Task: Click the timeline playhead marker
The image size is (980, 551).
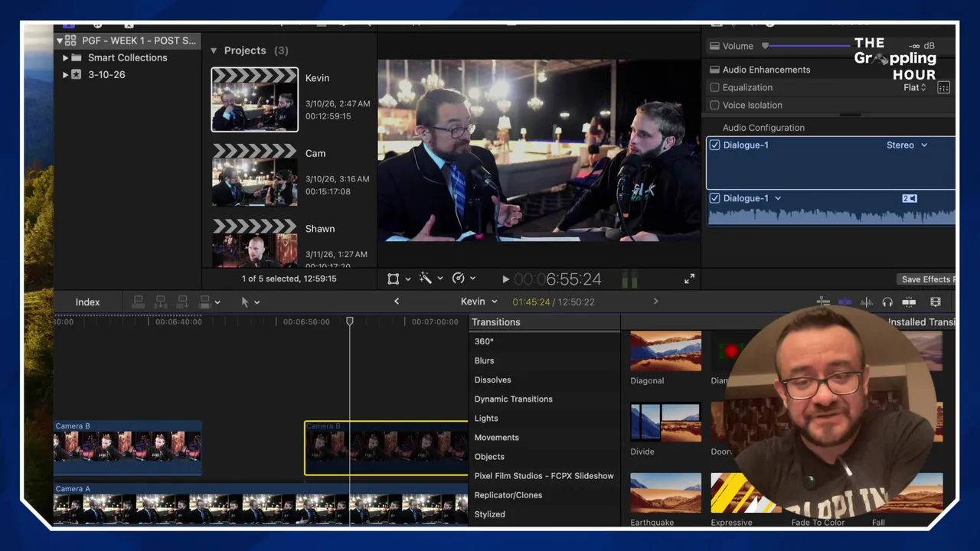Action: point(350,321)
